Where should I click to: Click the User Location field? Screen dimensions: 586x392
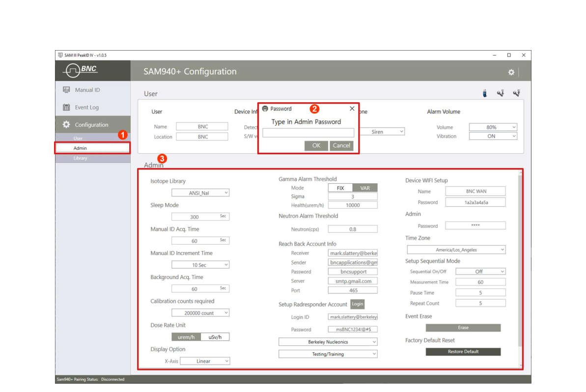(x=202, y=137)
